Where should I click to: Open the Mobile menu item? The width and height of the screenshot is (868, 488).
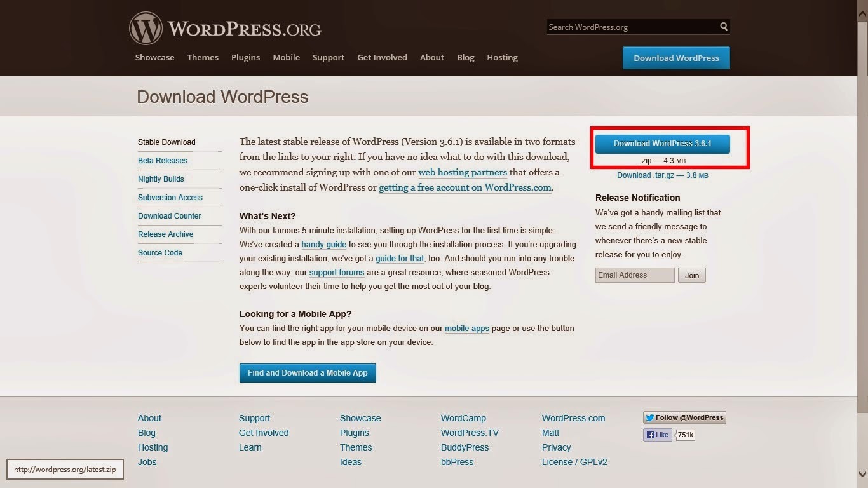pos(286,57)
